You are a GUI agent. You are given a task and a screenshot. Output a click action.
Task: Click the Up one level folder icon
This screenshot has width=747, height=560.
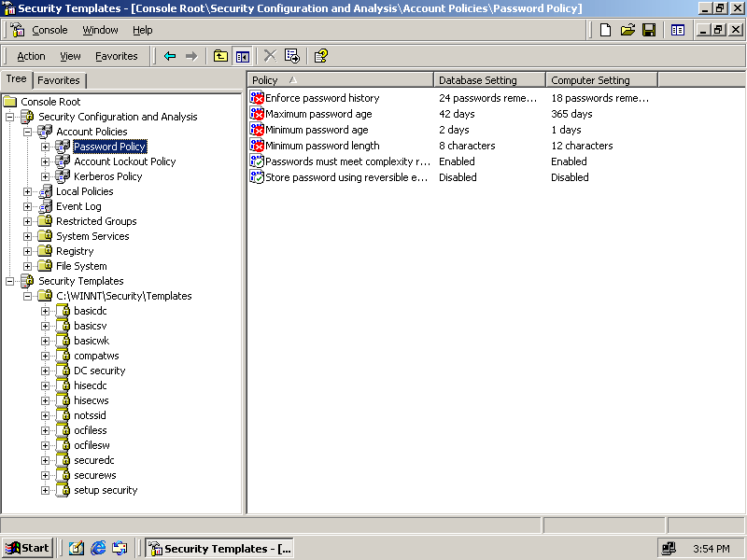(x=220, y=56)
